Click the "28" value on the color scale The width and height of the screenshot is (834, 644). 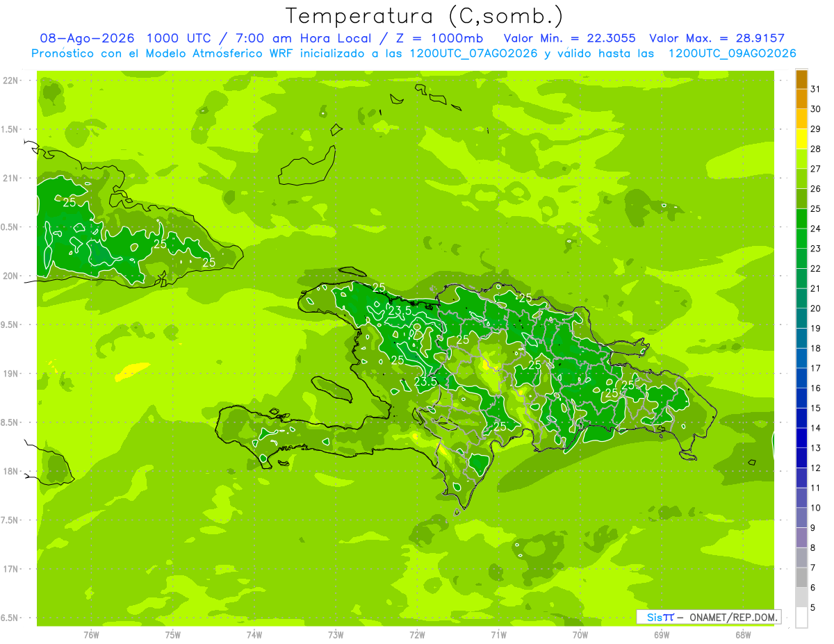point(816,149)
